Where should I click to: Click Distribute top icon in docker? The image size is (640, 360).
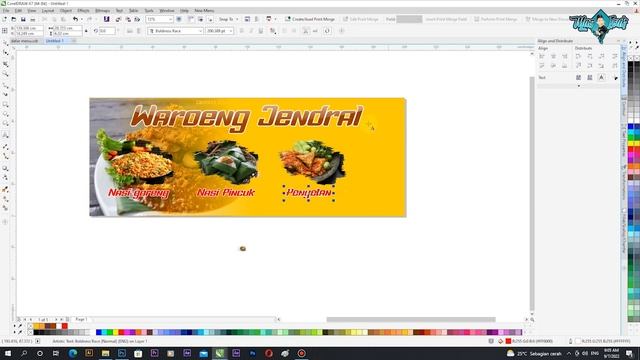tap(578, 65)
